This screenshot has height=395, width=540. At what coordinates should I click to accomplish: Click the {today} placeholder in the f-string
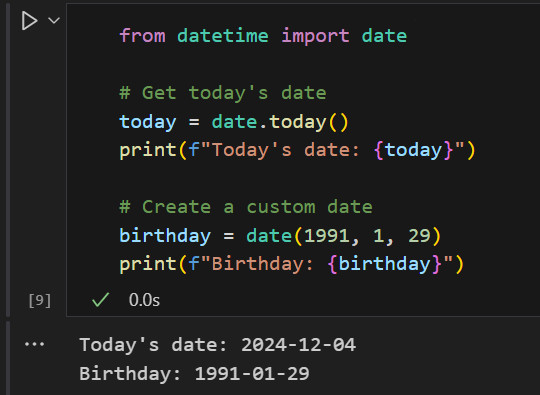pyautogui.click(x=413, y=150)
